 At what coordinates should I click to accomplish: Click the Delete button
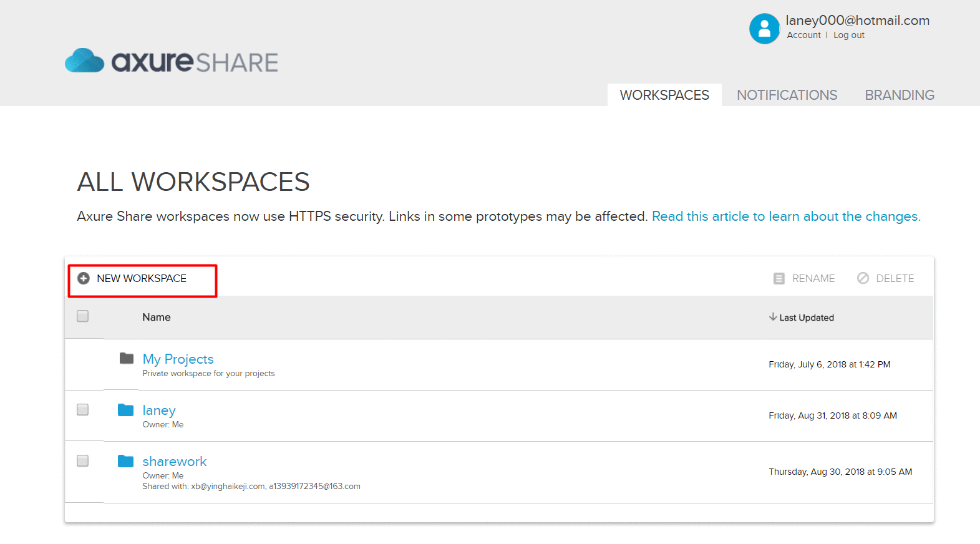click(x=885, y=278)
